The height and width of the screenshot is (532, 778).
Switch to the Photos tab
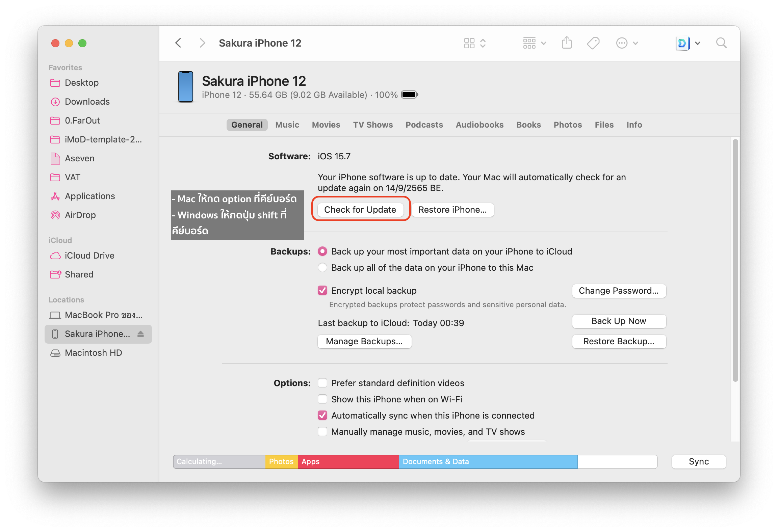tap(568, 125)
